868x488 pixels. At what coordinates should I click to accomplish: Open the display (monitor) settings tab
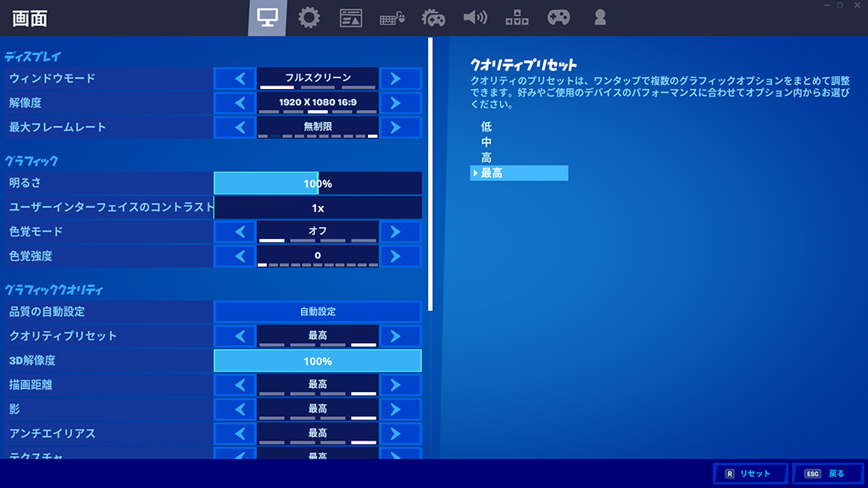tap(267, 18)
